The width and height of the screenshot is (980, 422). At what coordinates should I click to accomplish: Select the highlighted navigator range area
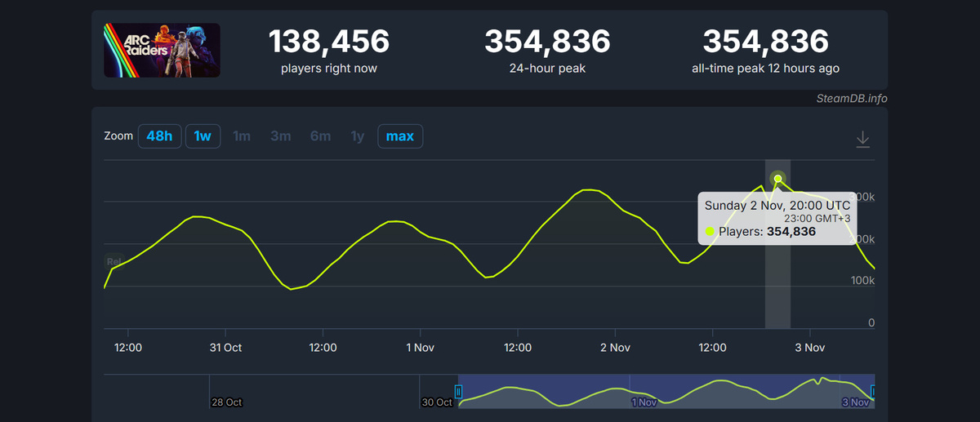pos(666,391)
